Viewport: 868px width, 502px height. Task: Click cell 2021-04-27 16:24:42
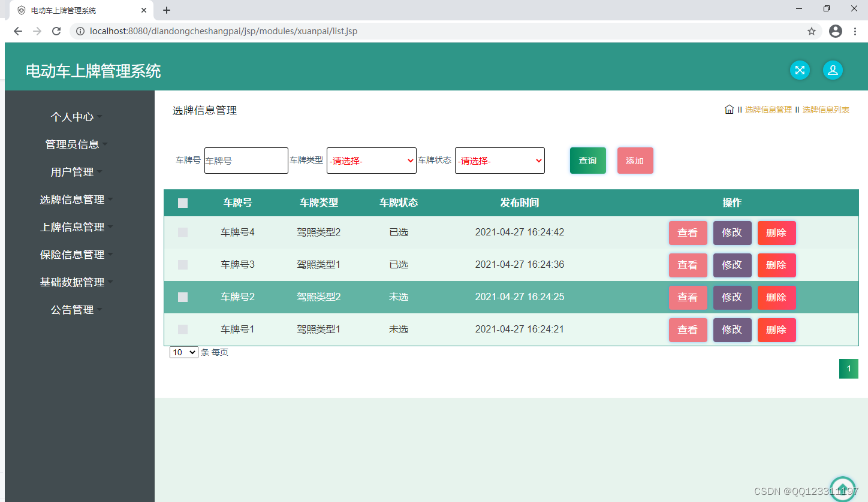pyautogui.click(x=520, y=232)
